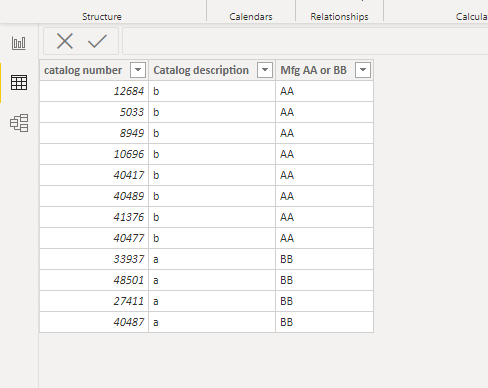Click description 'a' in row 33937
Screen dimensions: 488x388
[x=212, y=259]
